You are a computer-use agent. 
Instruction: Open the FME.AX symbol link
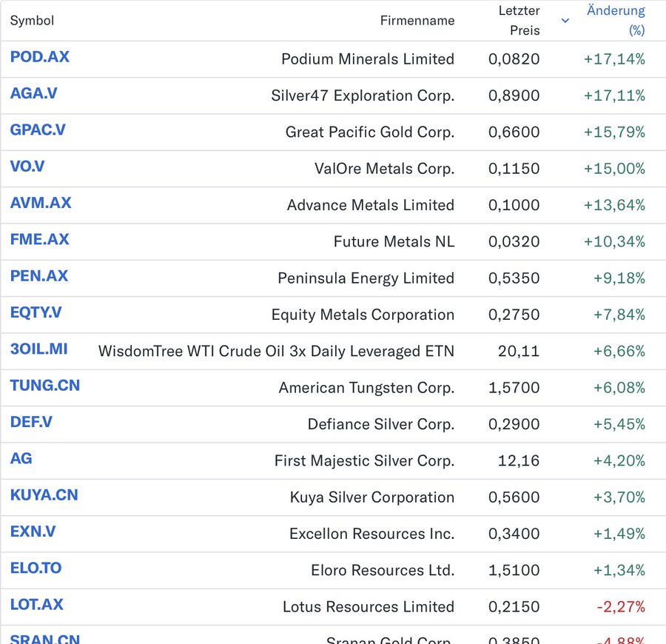40,240
